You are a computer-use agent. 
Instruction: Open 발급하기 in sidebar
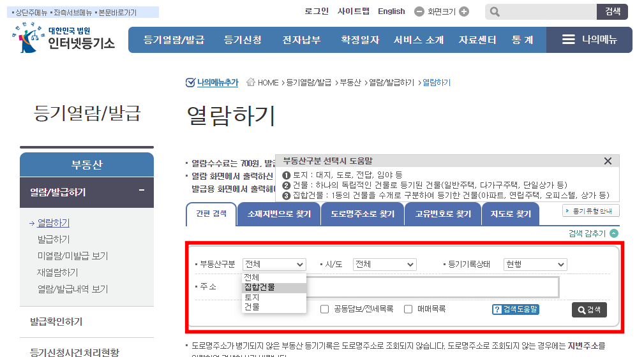(x=54, y=239)
